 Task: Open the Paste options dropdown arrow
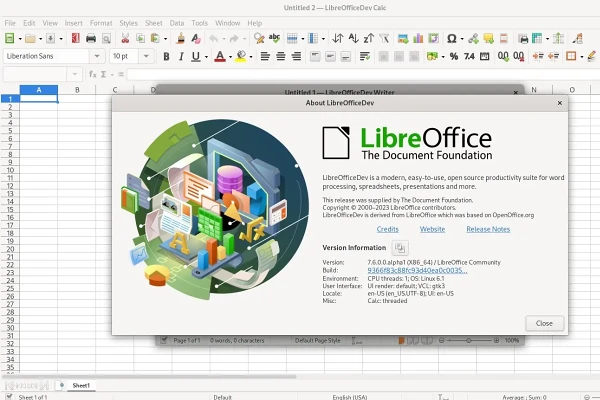tap(165, 38)
